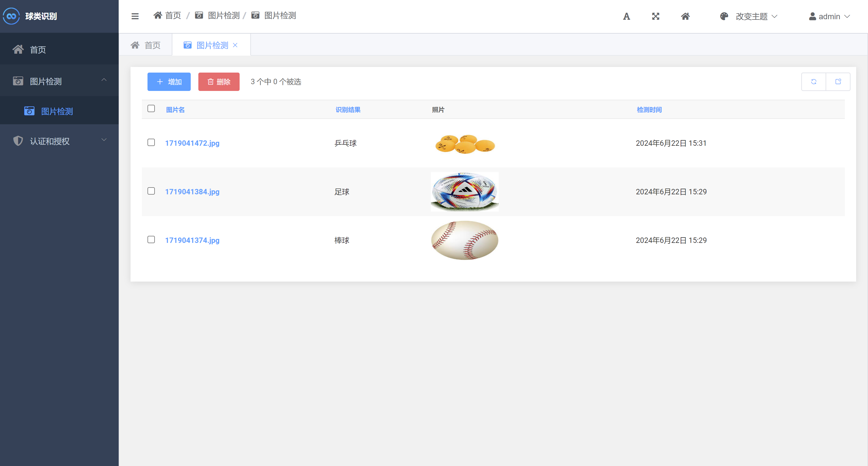This screenshot has width=868, height=466.
Task: Toggle the sidebar with the hamburger icon
Action: pyautogui.click(x=135, y=16)
